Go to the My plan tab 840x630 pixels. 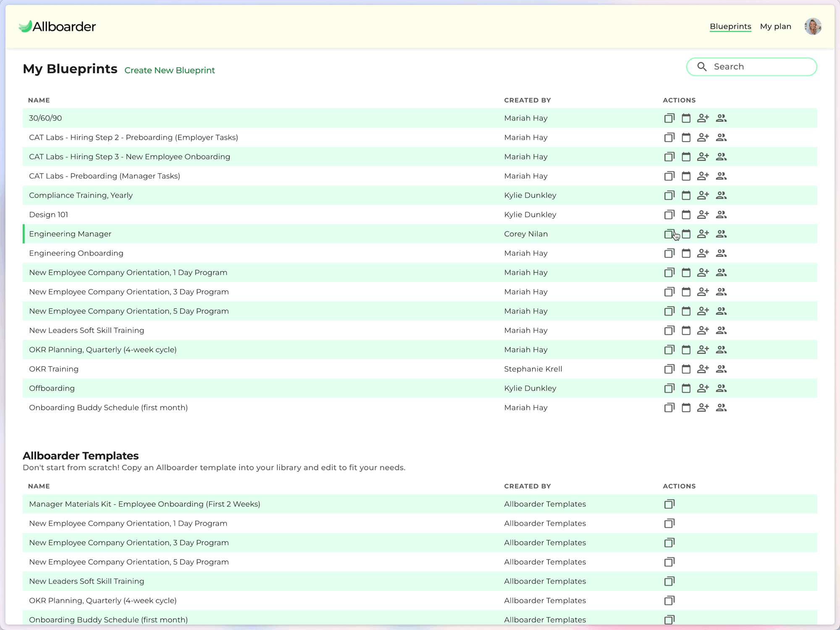[x=775, y=26]
